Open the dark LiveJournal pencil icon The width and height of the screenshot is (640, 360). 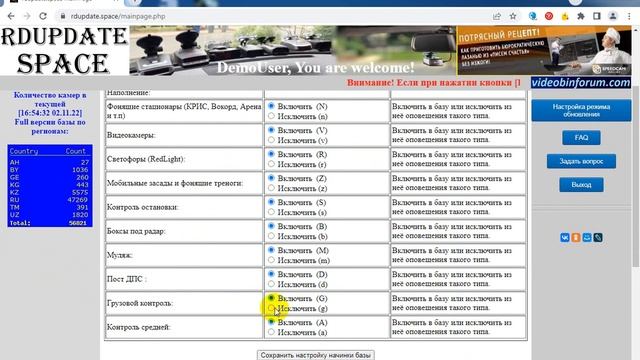pyautogui.click(x=598, y=238)
